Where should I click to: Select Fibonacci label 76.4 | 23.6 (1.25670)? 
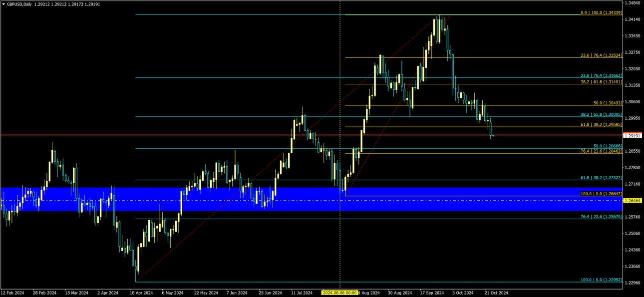pos(601,217)
